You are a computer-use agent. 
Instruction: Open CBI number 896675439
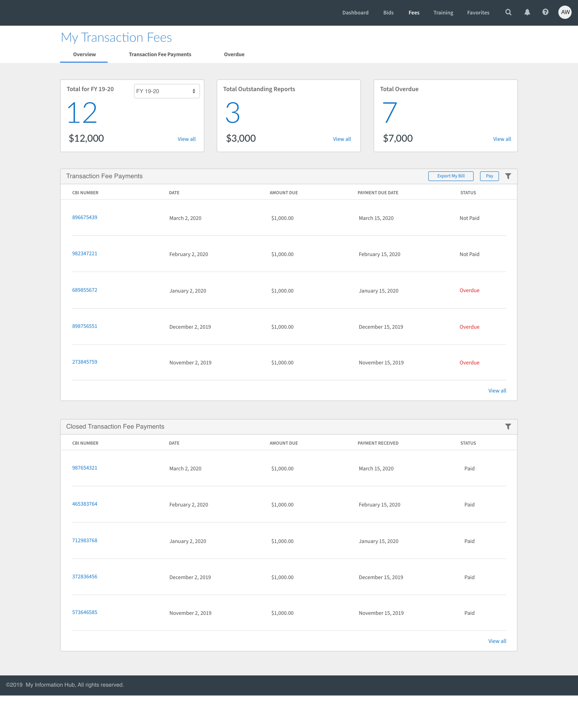pos(85,218)
